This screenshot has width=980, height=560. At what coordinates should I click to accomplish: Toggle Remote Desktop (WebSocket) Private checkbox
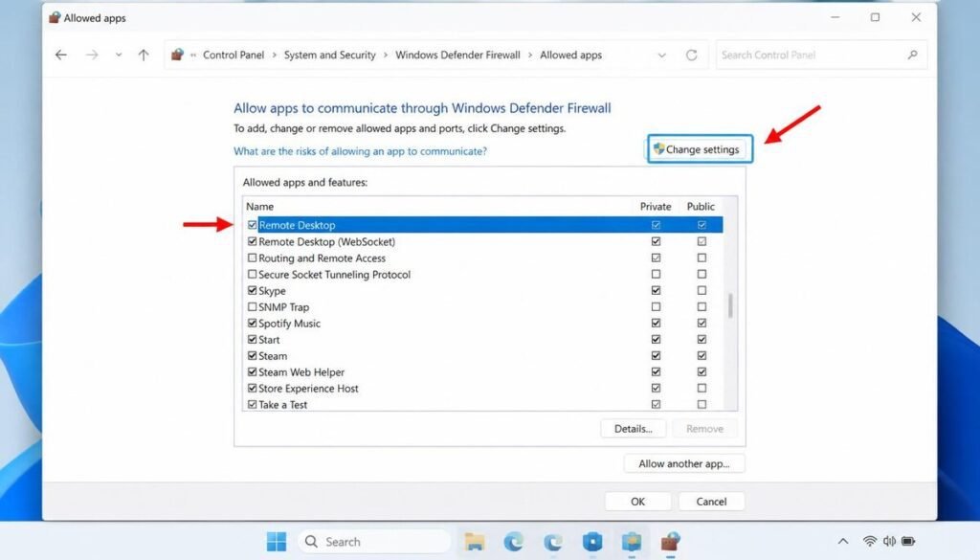pos(656,241)
